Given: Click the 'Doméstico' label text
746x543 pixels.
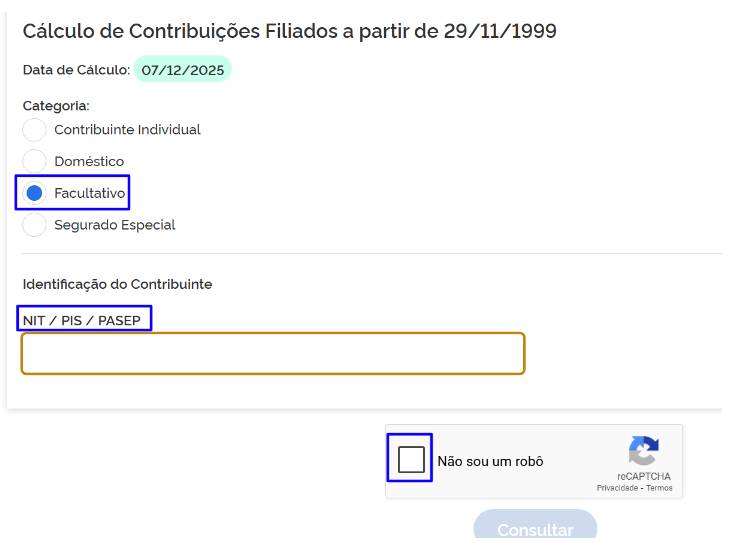Looking at the screenshot, I should (x=89, y=161).
